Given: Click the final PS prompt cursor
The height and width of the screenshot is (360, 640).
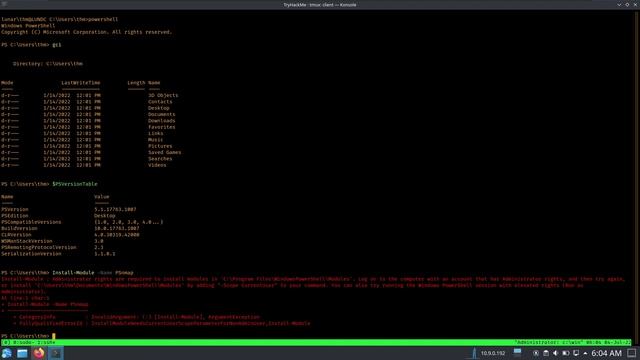Looking at the screenshot, I should pos(53,336).
